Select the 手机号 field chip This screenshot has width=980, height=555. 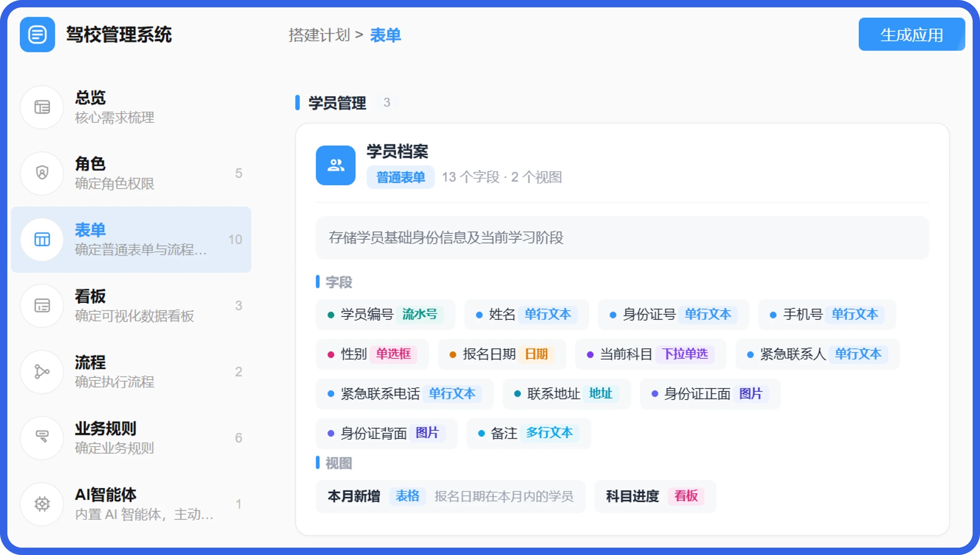tap(826, 315)
